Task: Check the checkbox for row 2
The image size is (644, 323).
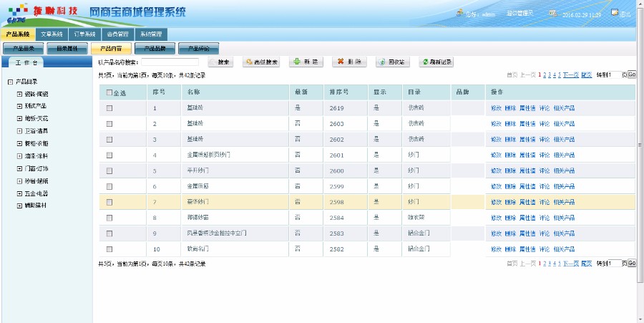Action: point(109,124)
